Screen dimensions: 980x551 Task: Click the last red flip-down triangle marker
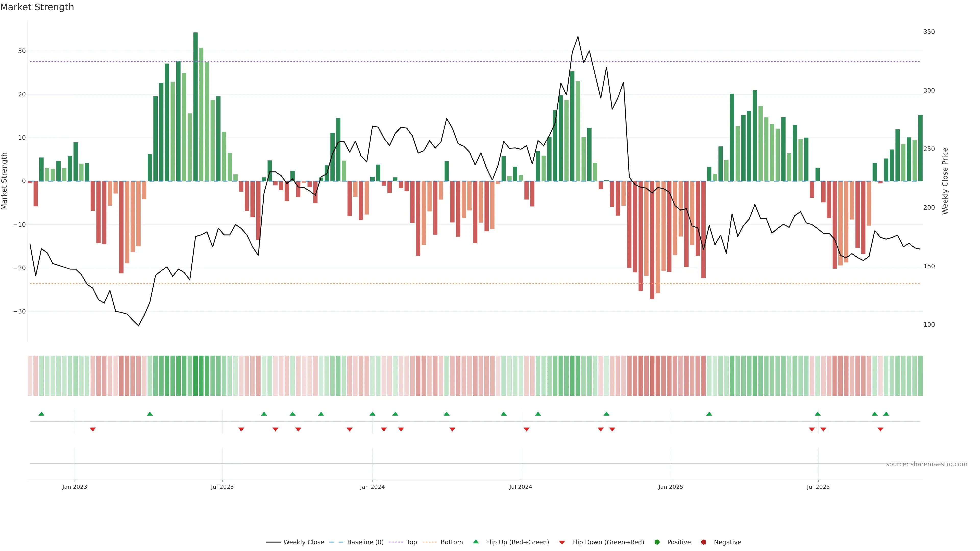click(x=880, y=429)
